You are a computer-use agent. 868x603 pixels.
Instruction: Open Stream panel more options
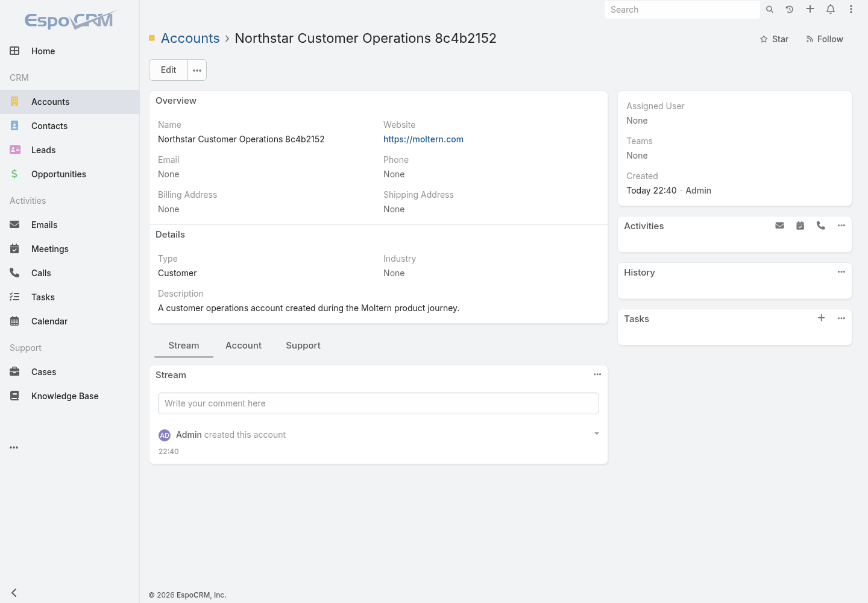597,374
